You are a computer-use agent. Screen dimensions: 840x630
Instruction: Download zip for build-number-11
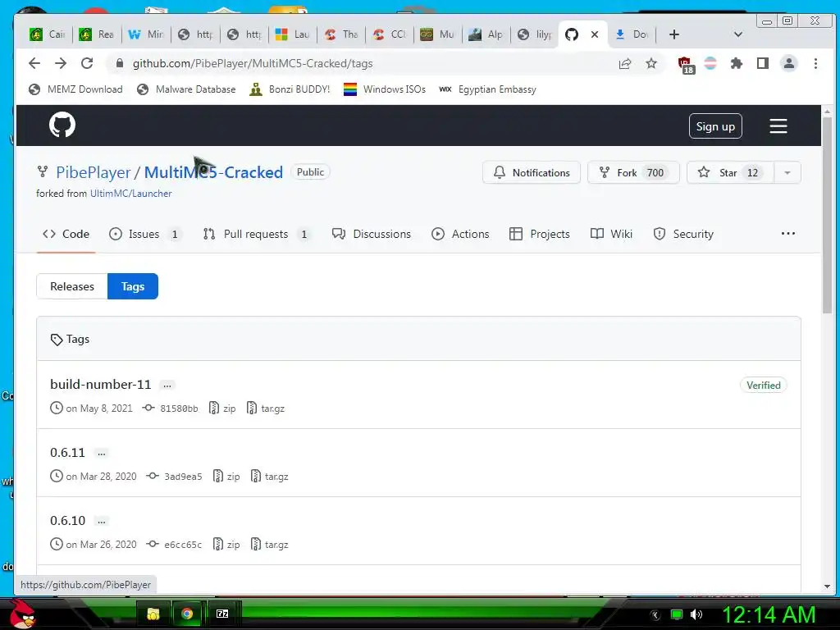223,409
